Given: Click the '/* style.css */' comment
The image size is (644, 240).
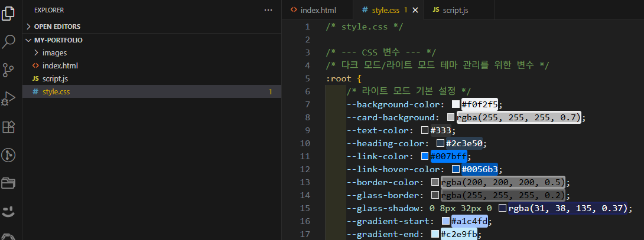Looking at the screenshot, I should coord(365,27).
